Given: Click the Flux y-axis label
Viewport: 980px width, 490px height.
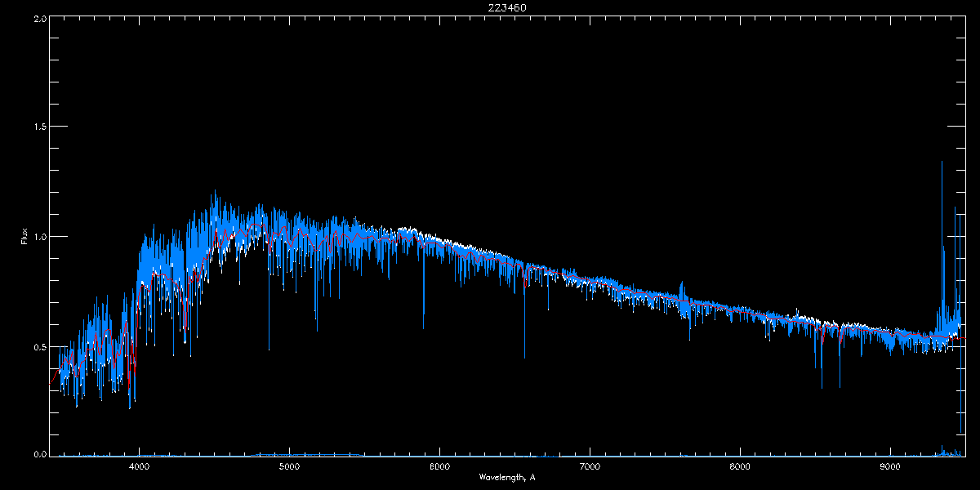Looking at the screenshot, I should click(x=24, y=237).
